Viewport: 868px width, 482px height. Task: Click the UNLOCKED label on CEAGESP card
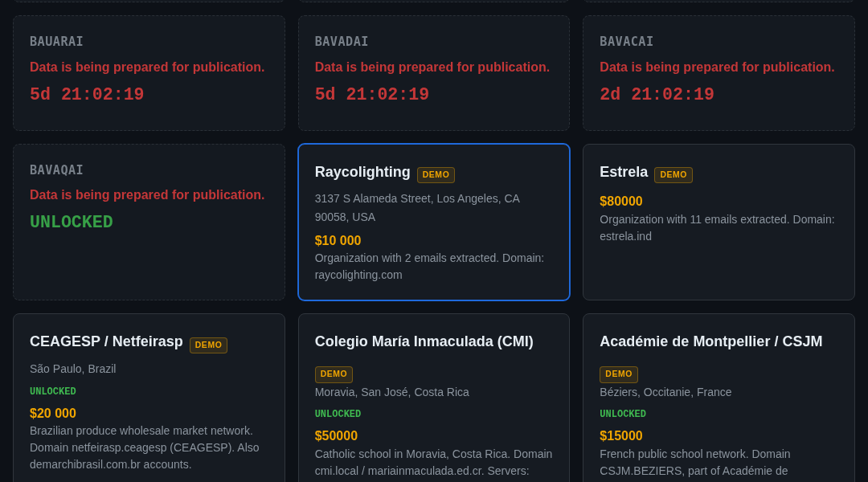(53, 391)
